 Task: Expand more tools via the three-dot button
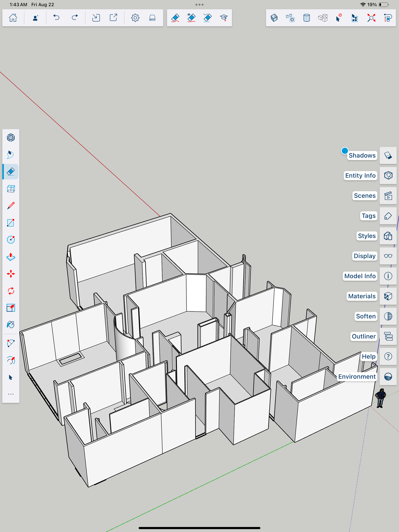[x=11, y=394]
